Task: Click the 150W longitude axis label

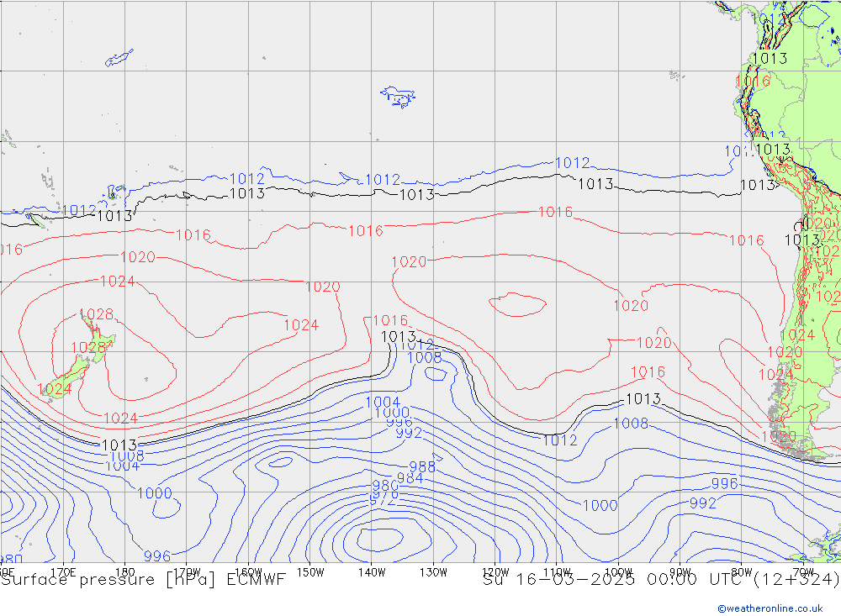Action: (x=310, y=572)
